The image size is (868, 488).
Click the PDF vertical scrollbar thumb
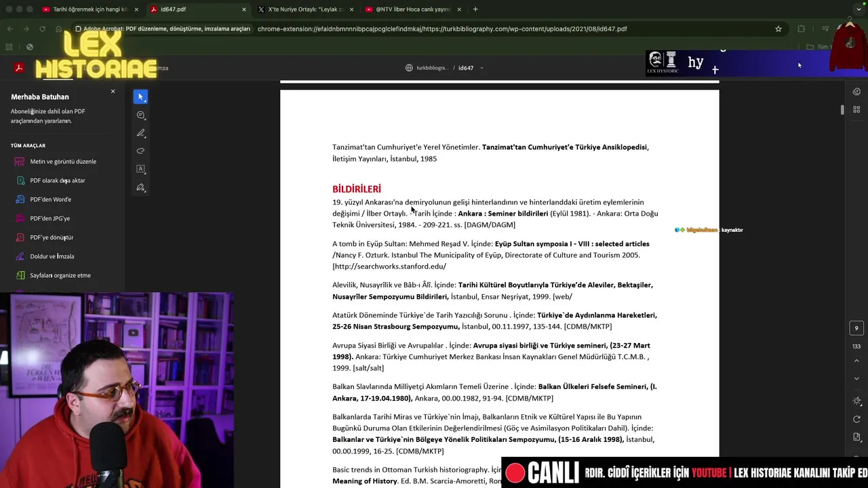[843, 110]
